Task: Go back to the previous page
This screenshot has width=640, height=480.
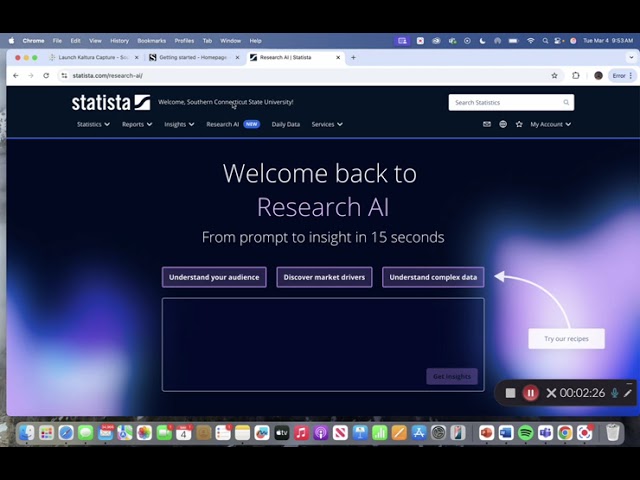Action: coord(16,76)
